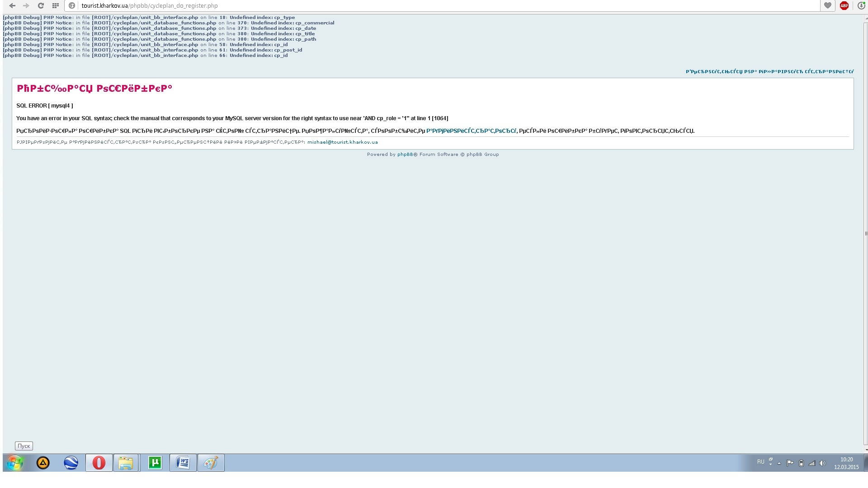Click the volume speaker tray icon
Image resolution: width=868 pixels, height=488 pixels.
(822, 463)
